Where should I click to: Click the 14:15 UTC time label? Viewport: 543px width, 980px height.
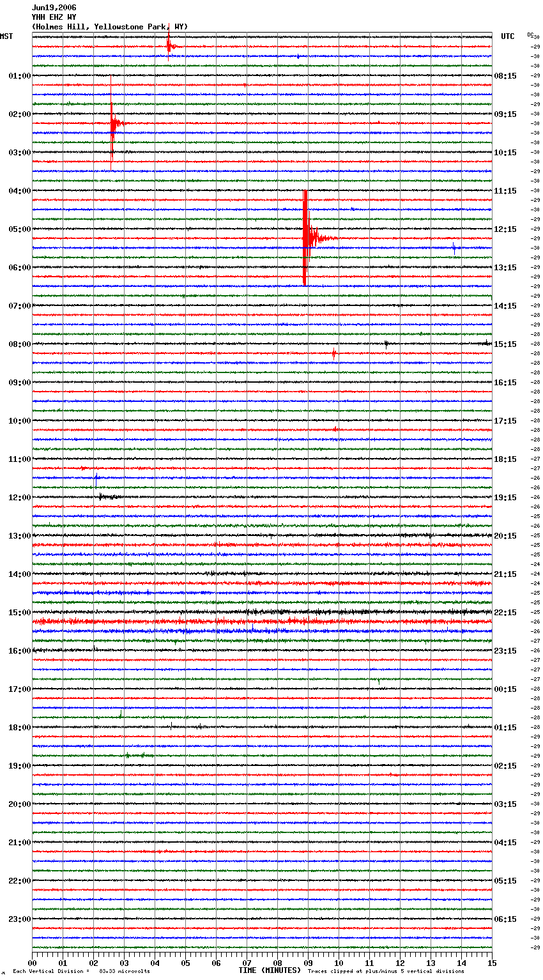(x=505, y=305)
